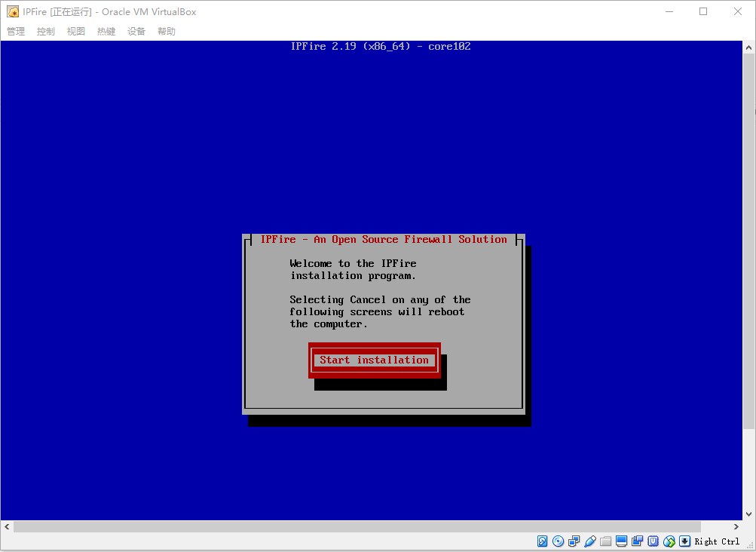Screen dimensions: 756x552
Task: Open the 管理 menu
Action: coord(15,32)
